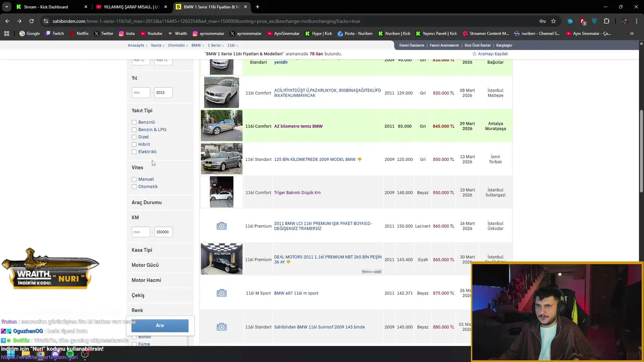Open Chrome from the Windows taskbar
Screen dimensions: 644x362
tap(40, 354)
